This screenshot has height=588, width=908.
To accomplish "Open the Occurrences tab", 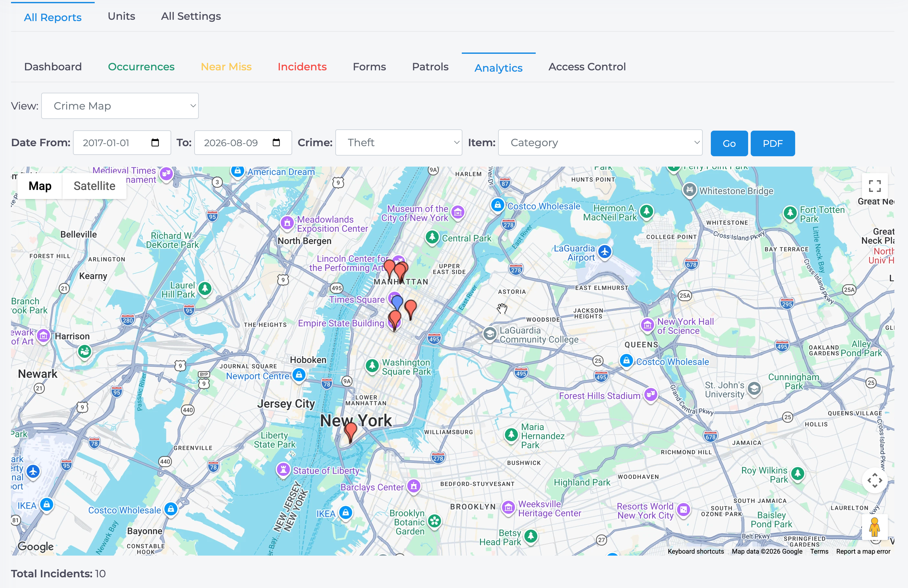I will pyautogui.click(x=141, y=67).
